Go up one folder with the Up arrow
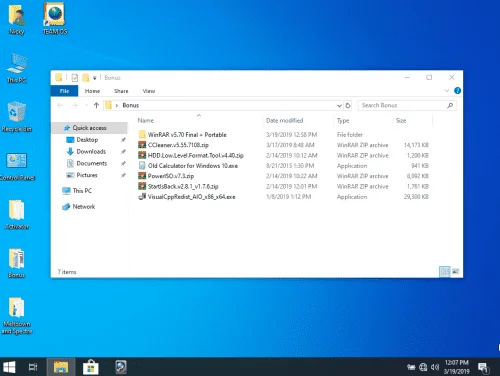The width and height of the screenshot is (500, 376). pyautogui.click(x=96, y=105)
